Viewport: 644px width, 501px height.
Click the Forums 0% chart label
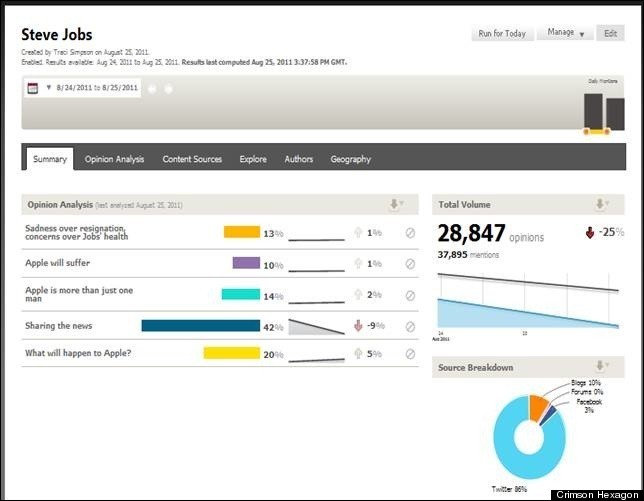tap(587, 392)
